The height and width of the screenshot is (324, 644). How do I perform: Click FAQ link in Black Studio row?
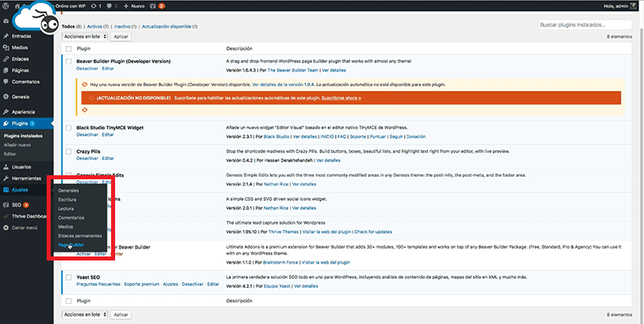click(341, 137)
